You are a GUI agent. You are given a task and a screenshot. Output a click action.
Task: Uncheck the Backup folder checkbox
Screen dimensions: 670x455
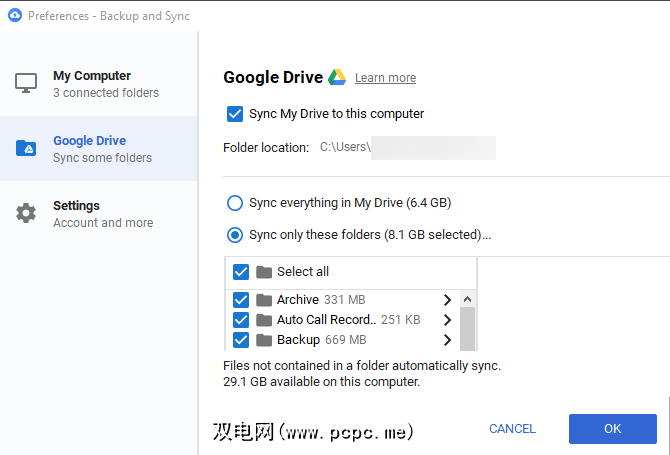(x=241, y=340)
